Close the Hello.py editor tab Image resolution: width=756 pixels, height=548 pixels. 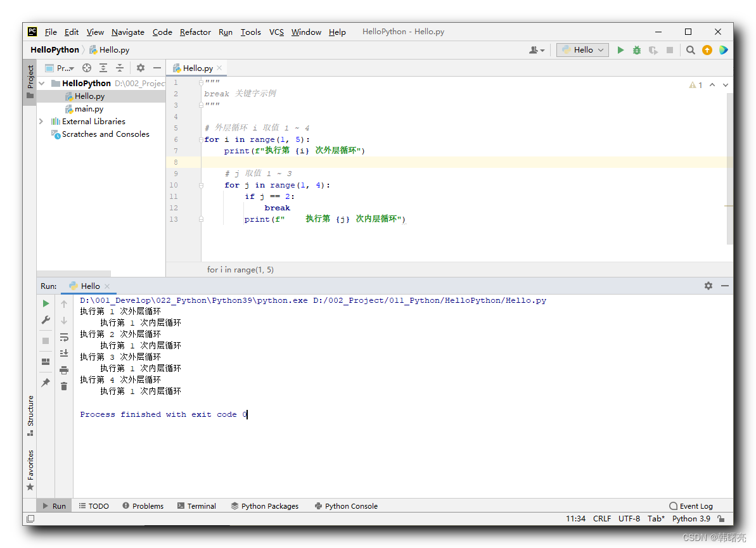tap(219, 68)
